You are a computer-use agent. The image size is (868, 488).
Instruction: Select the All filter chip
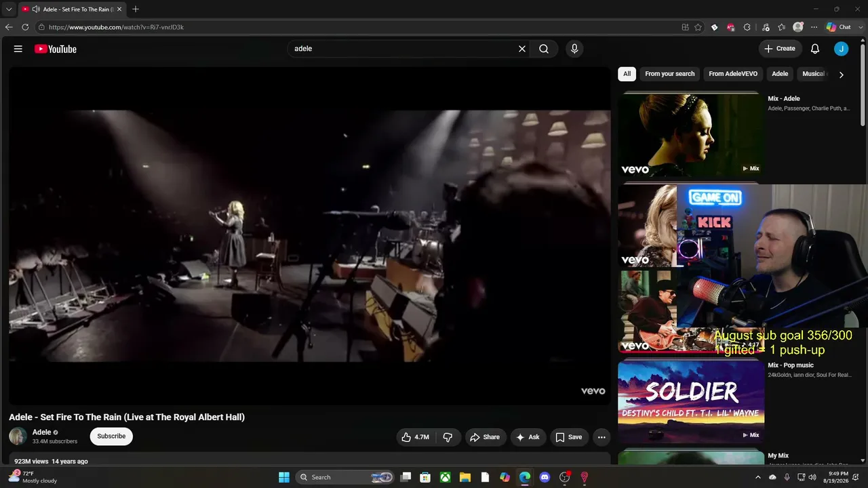[x=627, y=74]
